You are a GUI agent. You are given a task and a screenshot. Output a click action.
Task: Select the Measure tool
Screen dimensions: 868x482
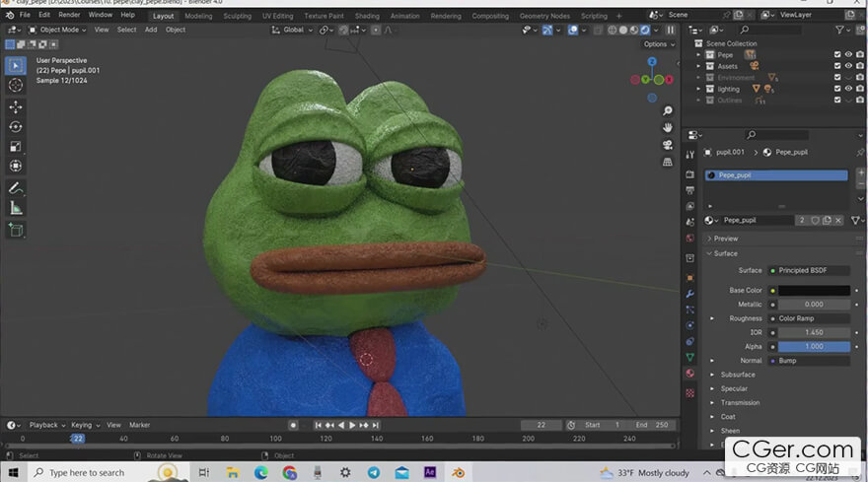16,209
